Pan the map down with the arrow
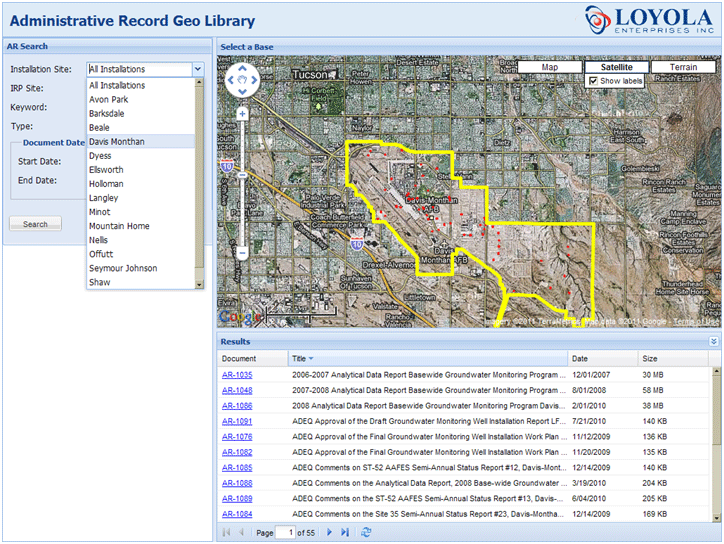 click(x=242, y=91)
